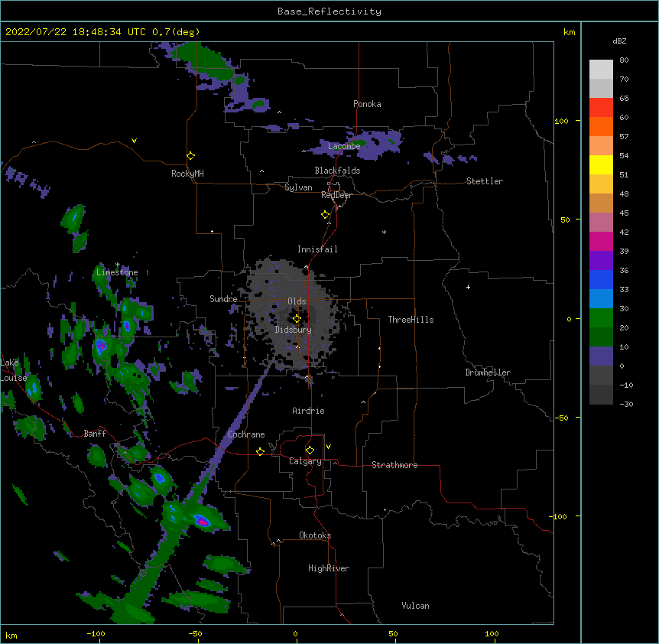Click the 100 tick on the right axis
This screenshot has height=644, width=659.
pyautogui.click(x=561, y=122)
